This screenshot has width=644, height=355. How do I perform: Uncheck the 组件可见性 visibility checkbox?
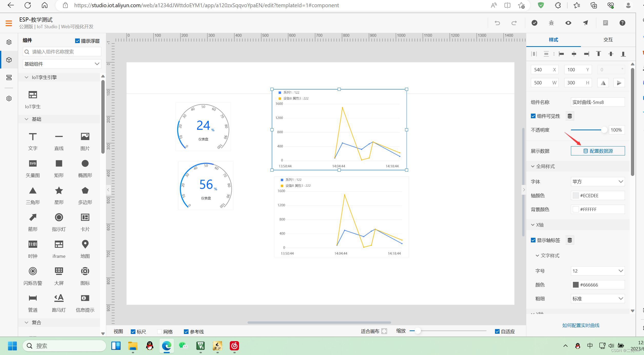point(533,116)
